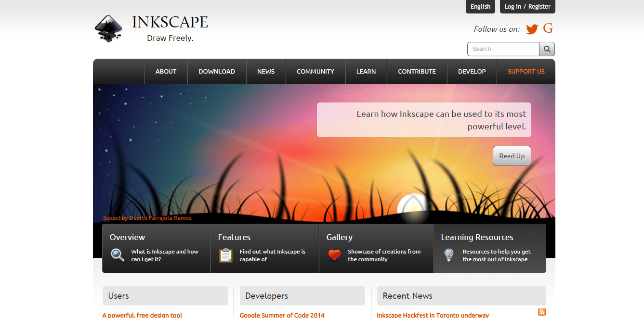Open the CONTRIBUTE menu
Image resolution: width=644 pixels, height=318 pixels.
click(x=417, y=71)
